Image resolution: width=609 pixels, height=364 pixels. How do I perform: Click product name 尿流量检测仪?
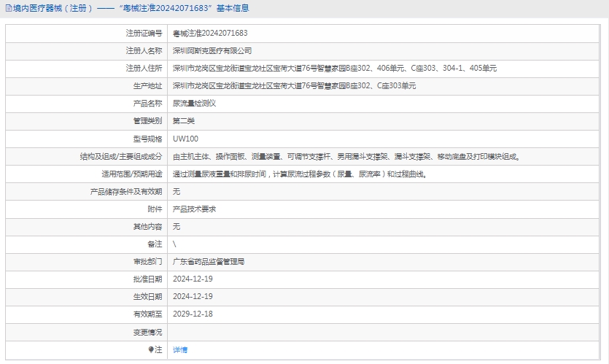(x=194, y=103)
